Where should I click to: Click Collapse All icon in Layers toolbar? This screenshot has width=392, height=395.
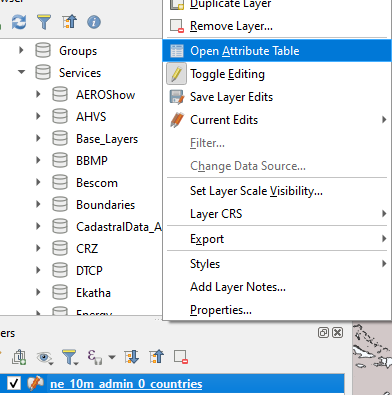pyautogui.click(x=156, y=357)
